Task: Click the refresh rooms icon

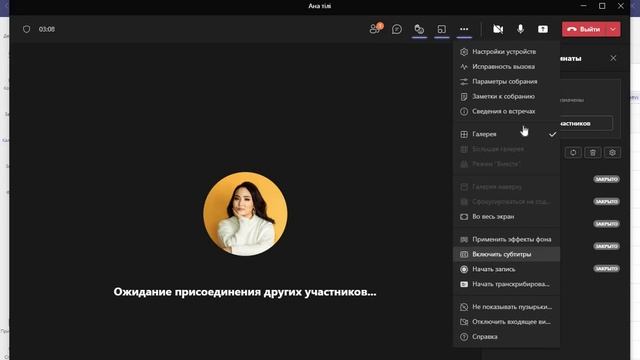Action: pyautogui.click(x=573, y=152)
